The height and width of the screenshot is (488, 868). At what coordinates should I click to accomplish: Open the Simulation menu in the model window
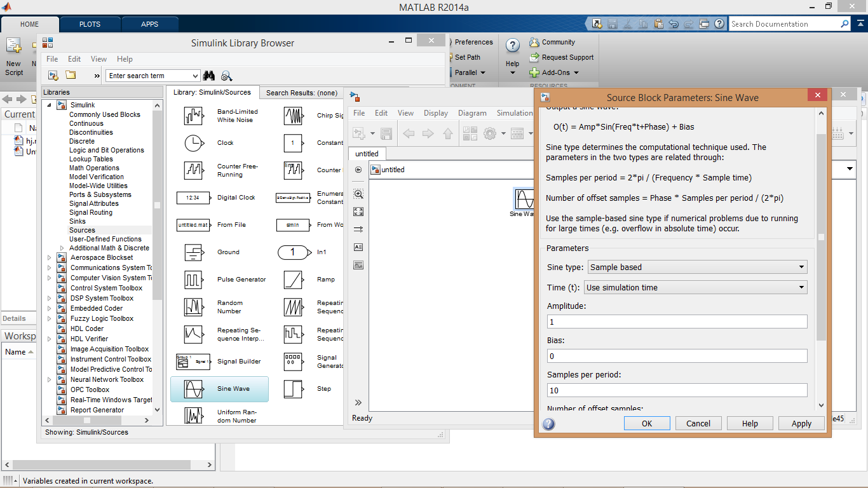(x=514, y=113)
